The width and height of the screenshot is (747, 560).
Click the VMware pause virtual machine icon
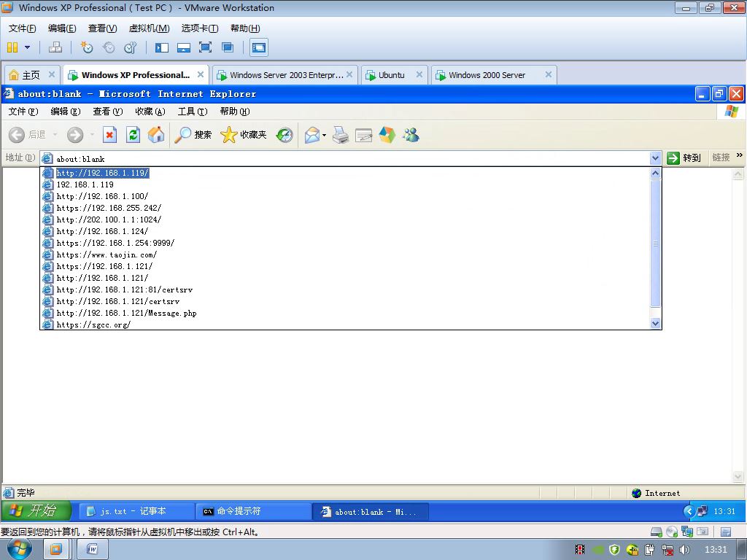(12, 47)
